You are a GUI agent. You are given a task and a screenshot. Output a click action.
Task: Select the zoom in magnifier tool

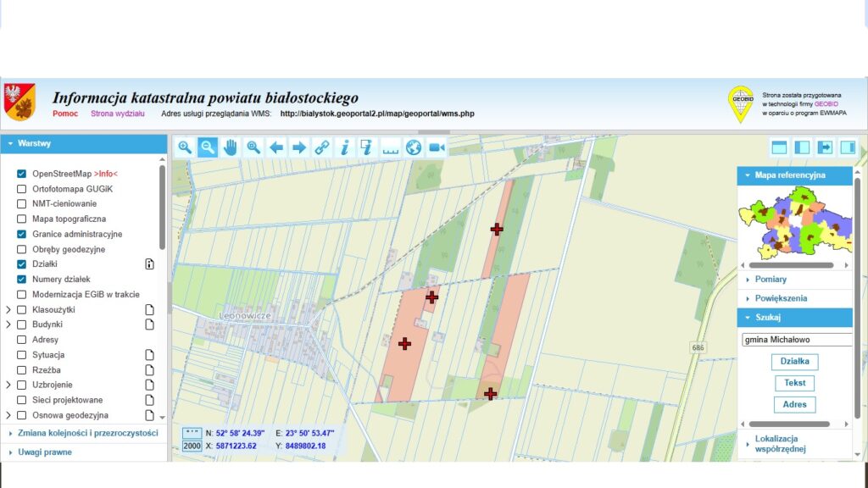[x=185, y=147]
